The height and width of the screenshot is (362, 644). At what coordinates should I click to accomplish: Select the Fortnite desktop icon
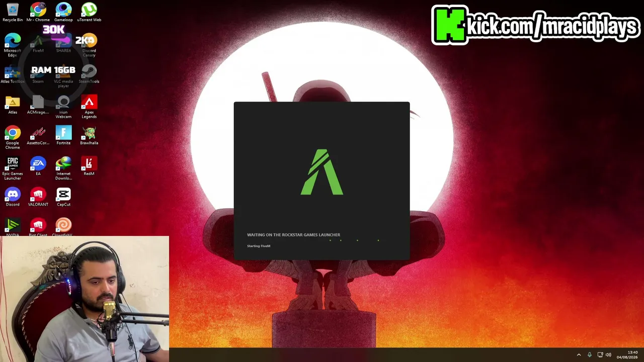coord(63,136)
